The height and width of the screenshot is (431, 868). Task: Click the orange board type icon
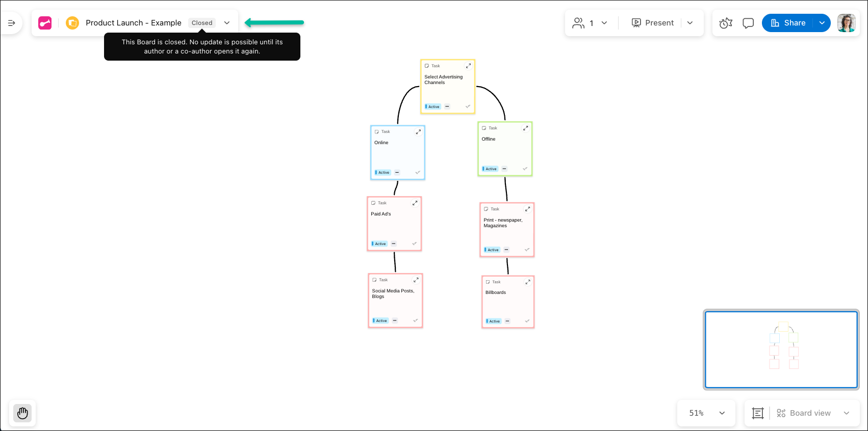coord(72,23)
